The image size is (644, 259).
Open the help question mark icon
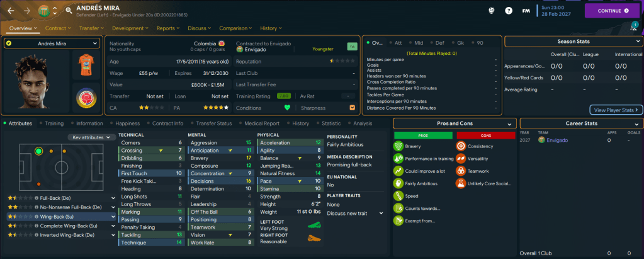(x=509, y=11)
